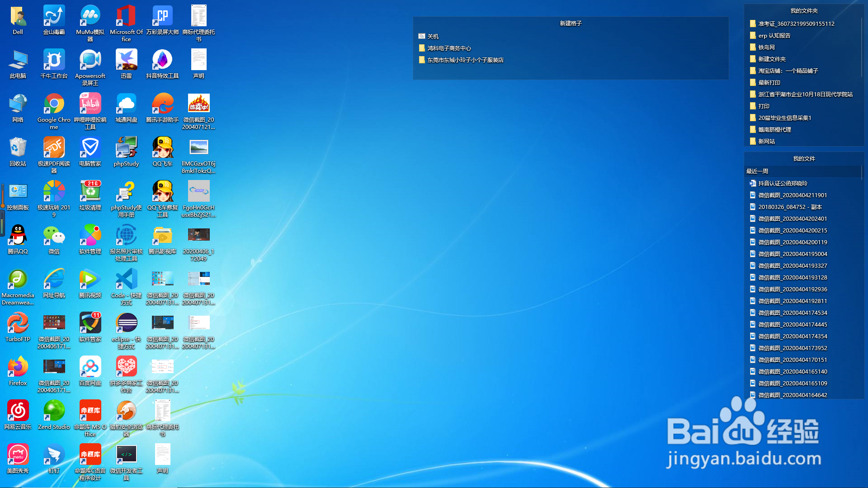Open 城通网盘 cloud icon
Image resolution: width=868 pixels, height=488 pixels.
click(126, 104)
